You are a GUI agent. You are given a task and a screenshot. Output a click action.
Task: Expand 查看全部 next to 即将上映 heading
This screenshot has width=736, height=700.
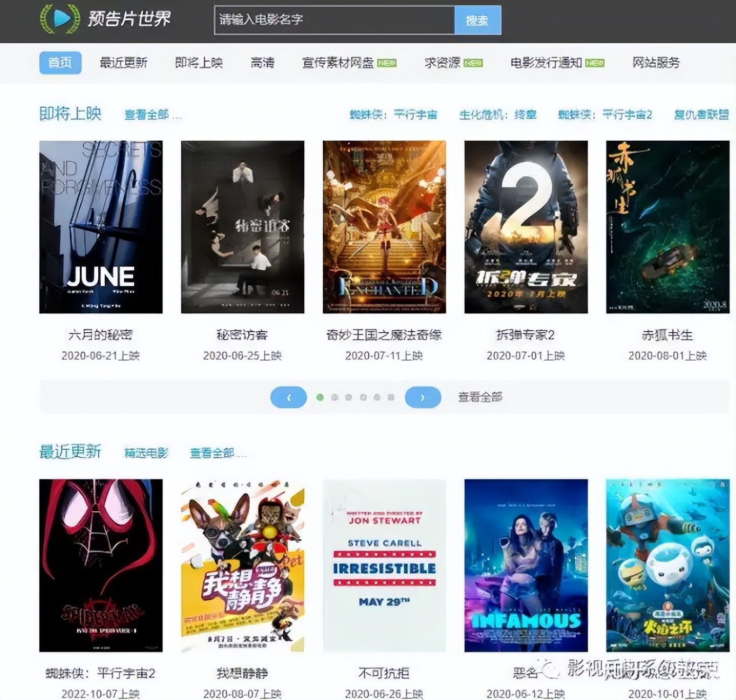(152, 114)
